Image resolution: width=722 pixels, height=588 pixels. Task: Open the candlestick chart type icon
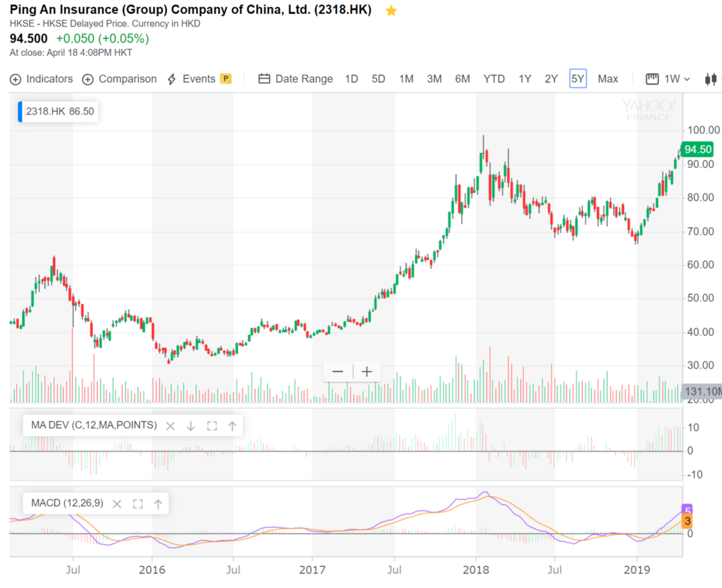[710, 79]
